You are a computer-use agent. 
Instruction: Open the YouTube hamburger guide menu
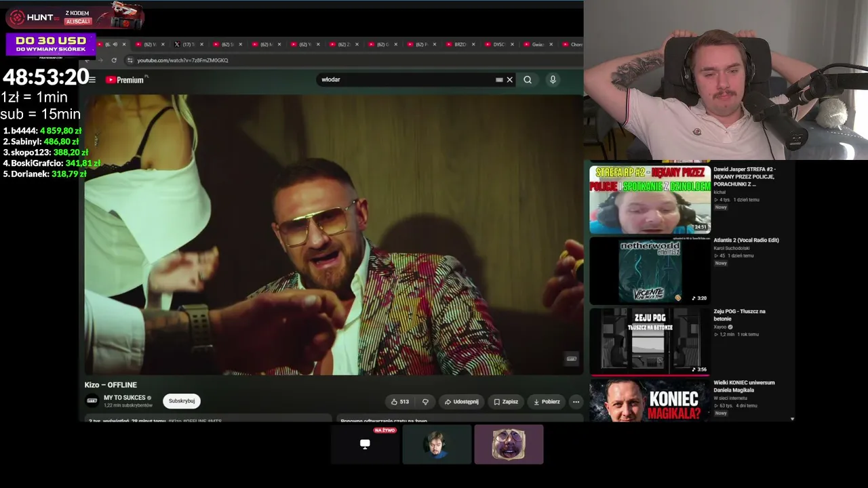point(92,80)
